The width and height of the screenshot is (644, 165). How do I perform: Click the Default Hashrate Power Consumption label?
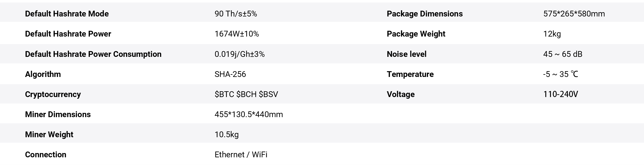93,54
